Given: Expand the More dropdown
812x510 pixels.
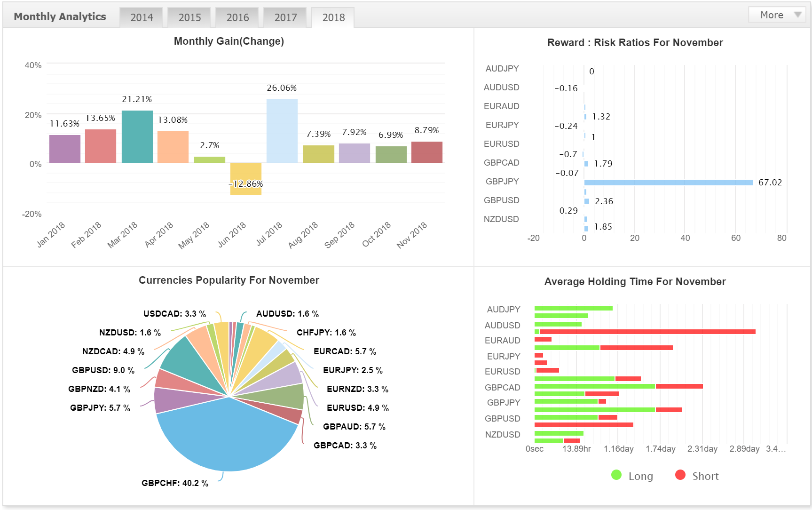Looking at the screenshot, I should pyautogui.click(x=777, y=15).
